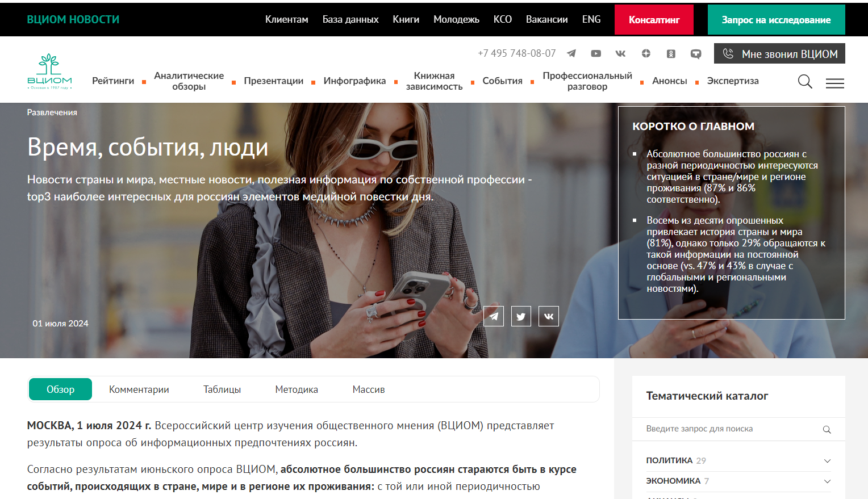Switch to the Методика tab
Viewport: 868px width, 499px height.
(x=296, y=389)
